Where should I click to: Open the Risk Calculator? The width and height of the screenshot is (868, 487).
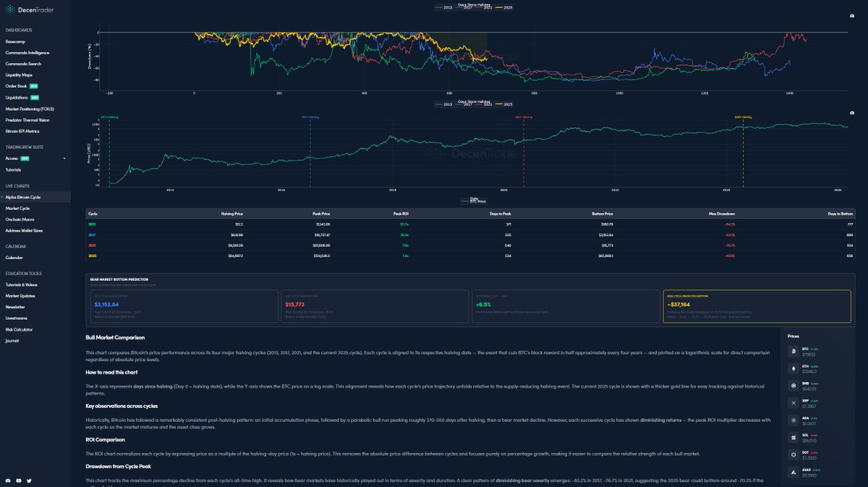[19, 329]
